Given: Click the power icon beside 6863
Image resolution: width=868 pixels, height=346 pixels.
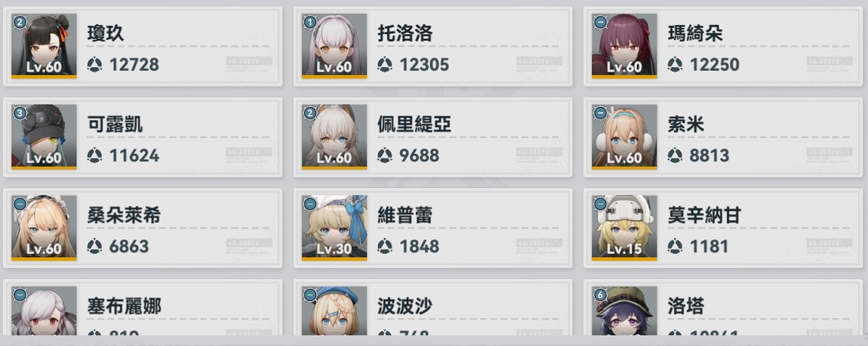Looking at the screenshot, I should (94, 246).
